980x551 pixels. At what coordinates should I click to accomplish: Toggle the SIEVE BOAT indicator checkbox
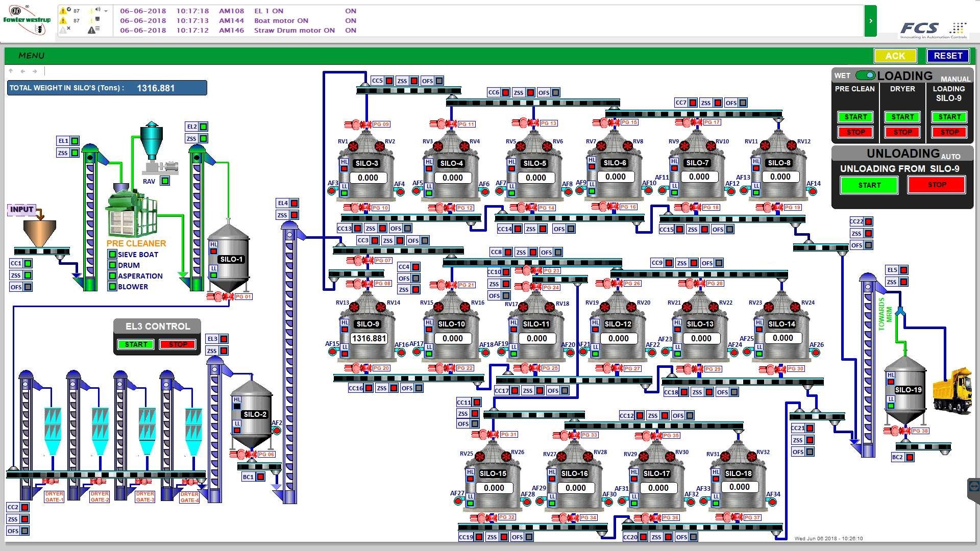point(112,255)
